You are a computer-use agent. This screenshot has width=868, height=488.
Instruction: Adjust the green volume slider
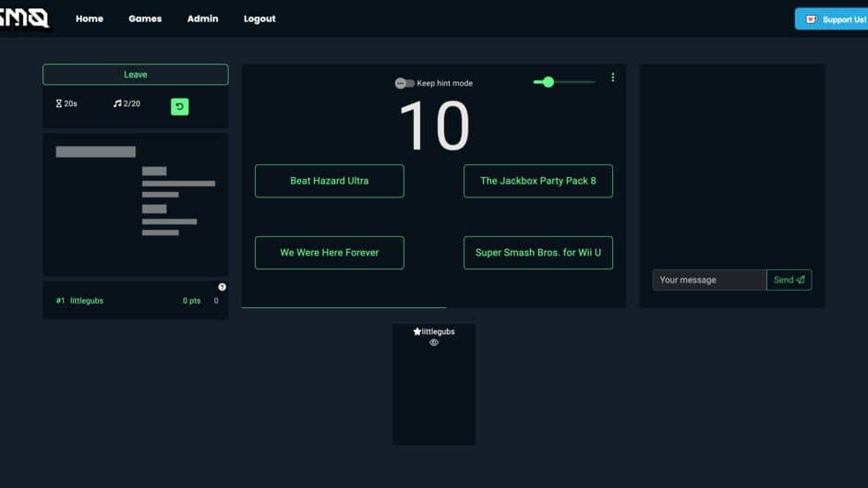pos(563,82)
